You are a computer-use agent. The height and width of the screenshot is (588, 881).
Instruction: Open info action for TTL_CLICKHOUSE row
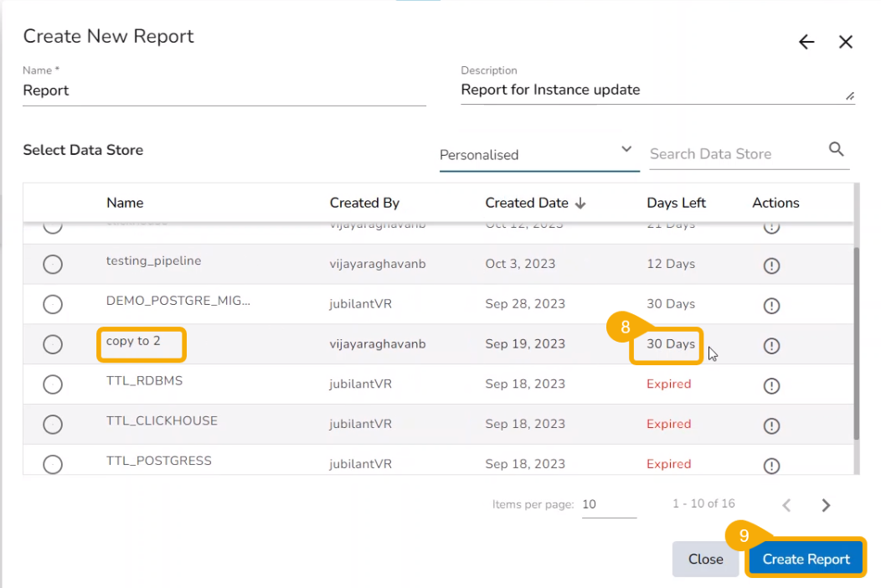[x=771, y=426]
